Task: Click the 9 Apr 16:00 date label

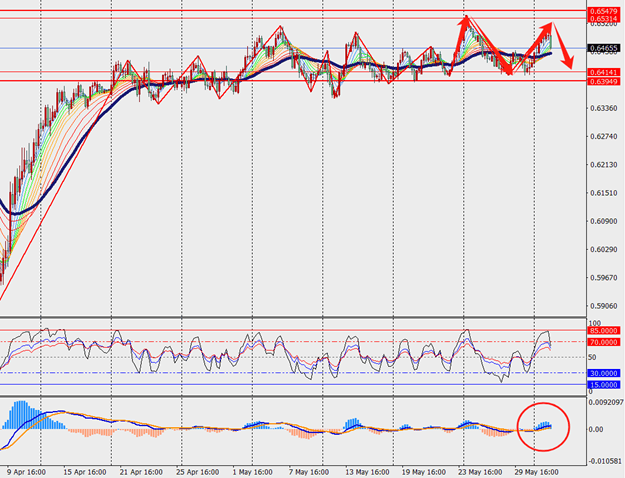Action: coord(26,470)
